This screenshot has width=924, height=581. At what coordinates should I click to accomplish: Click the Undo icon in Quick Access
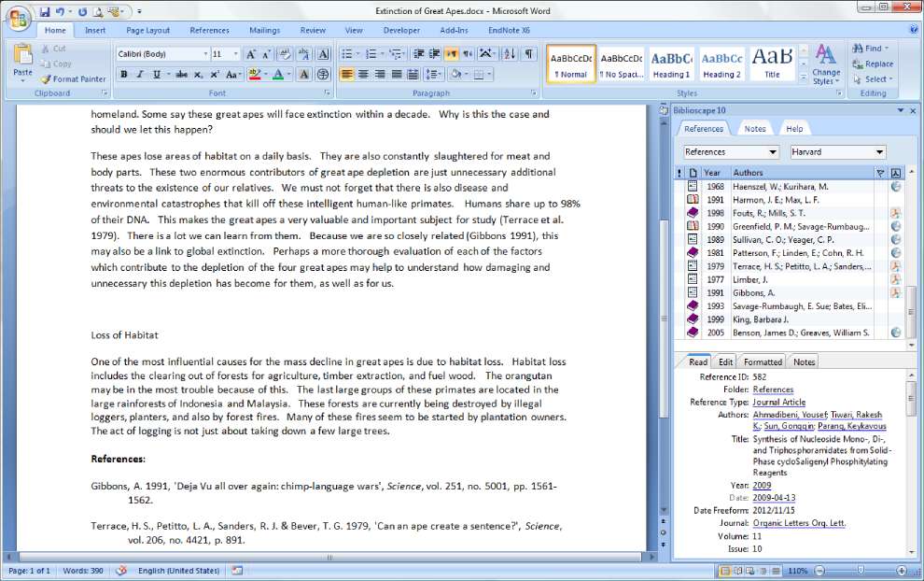coord(60,11)
